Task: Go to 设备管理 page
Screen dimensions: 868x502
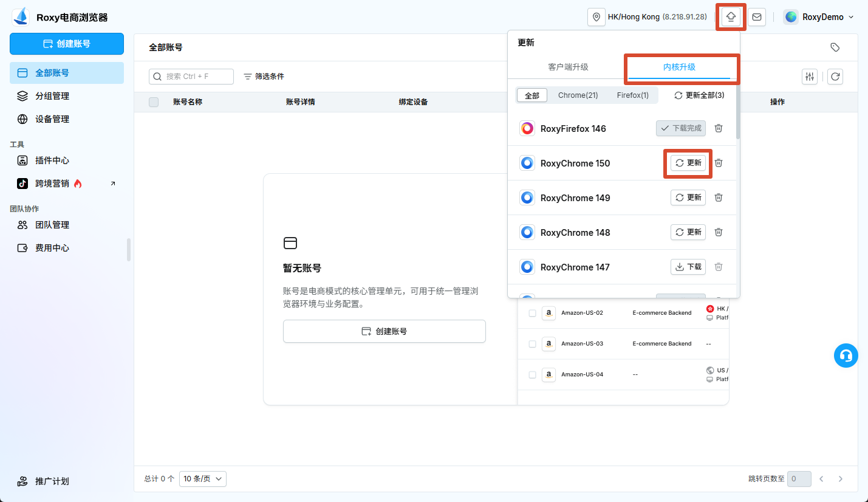Action: [67, 119]
